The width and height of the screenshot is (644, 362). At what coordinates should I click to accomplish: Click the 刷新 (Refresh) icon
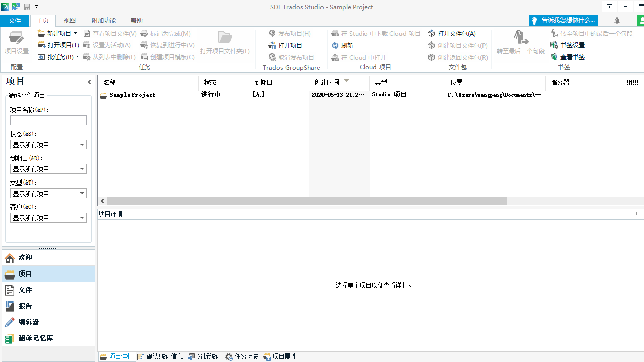[x=335, y=45]
